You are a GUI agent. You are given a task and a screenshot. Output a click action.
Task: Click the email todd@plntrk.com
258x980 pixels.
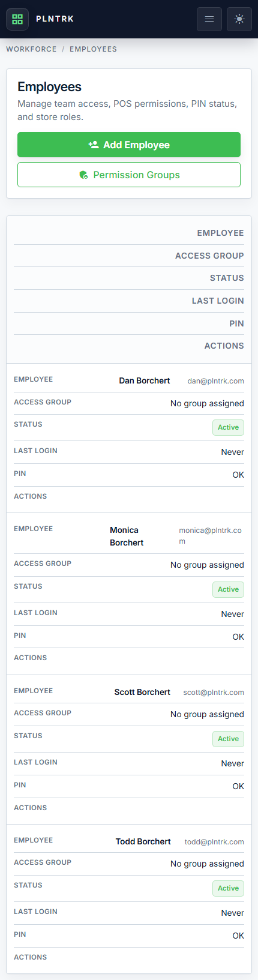tap(214, 842)
